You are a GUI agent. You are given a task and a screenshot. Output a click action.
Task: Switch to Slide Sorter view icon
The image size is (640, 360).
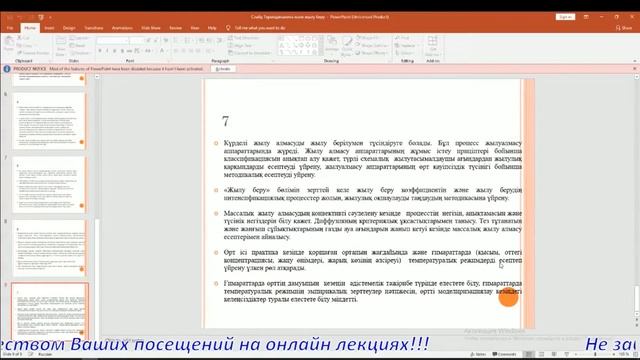pos(542,354)
